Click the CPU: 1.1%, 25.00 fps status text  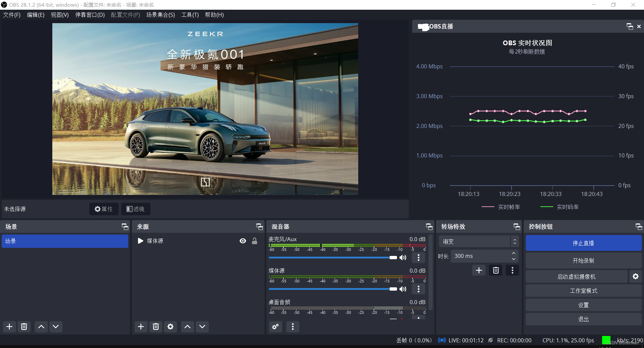[x=568, y=340]
